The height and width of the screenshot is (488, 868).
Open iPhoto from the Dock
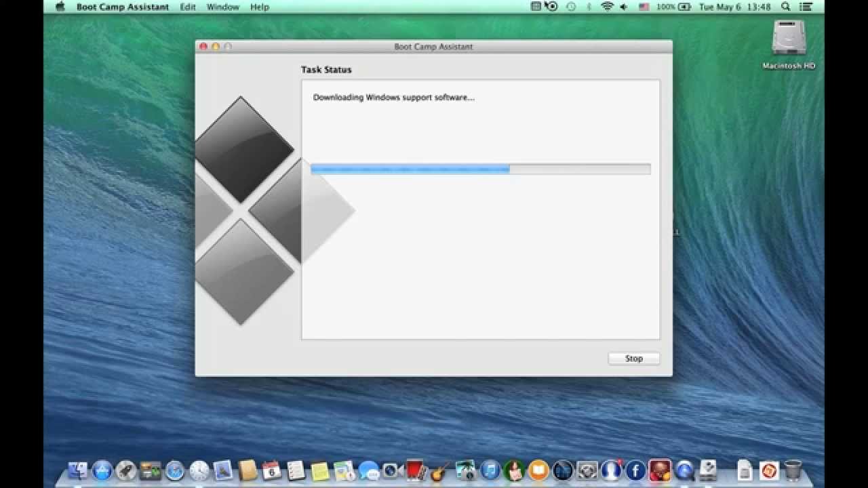click(x=465, y=470)
